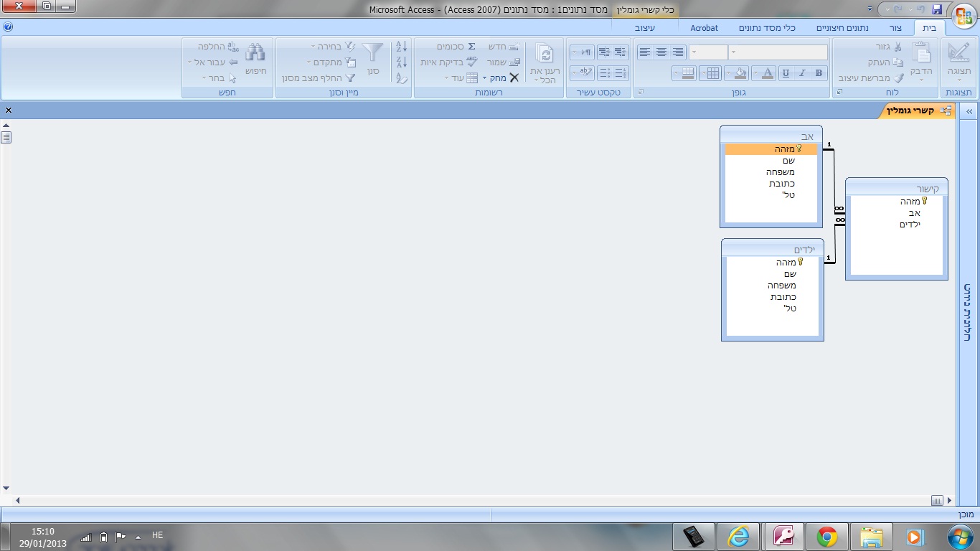Screen dimensions: 980x551
Task: Center-align the text
Action: (x=661, y=52)
